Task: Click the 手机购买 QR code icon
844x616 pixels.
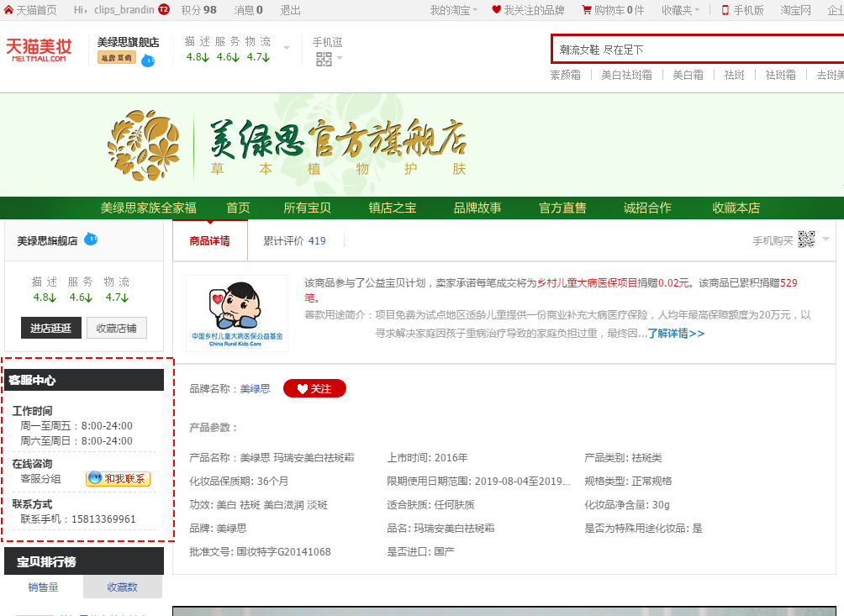Action: click(x=806, y=240)
